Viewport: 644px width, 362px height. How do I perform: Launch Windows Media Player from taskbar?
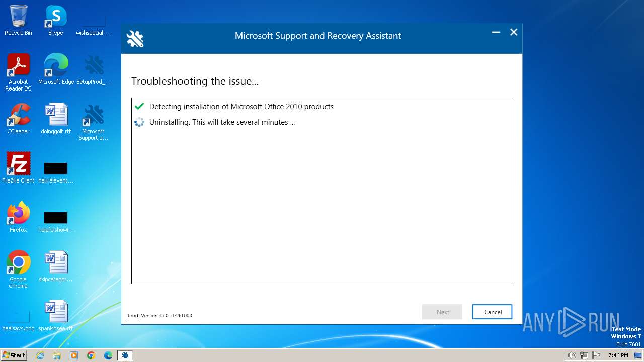point(74,355)
